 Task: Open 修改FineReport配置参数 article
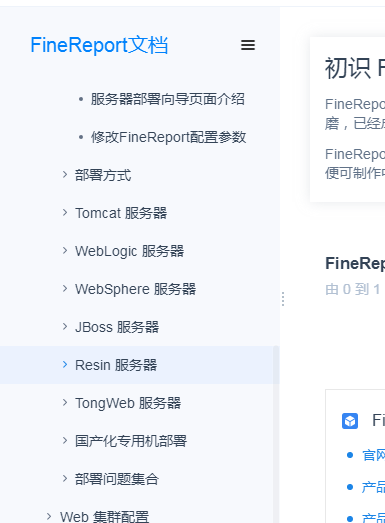168,137
